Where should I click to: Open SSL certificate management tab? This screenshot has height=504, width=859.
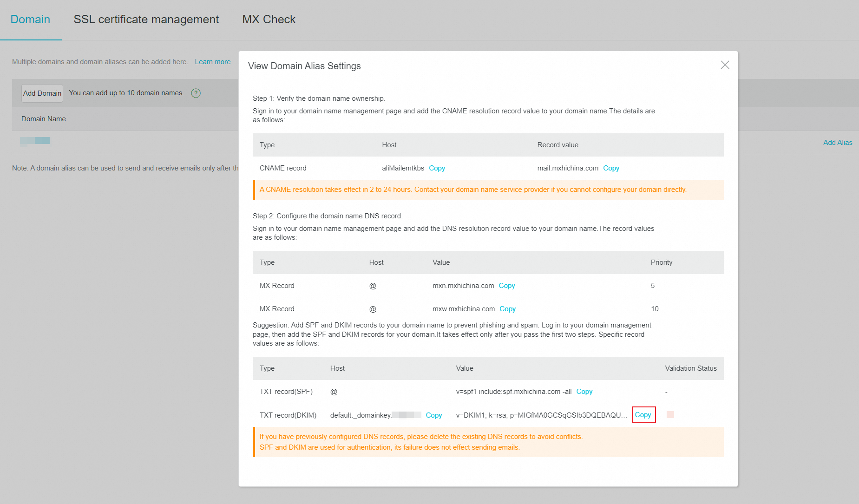pyautogui.click(x=146, y=20)
